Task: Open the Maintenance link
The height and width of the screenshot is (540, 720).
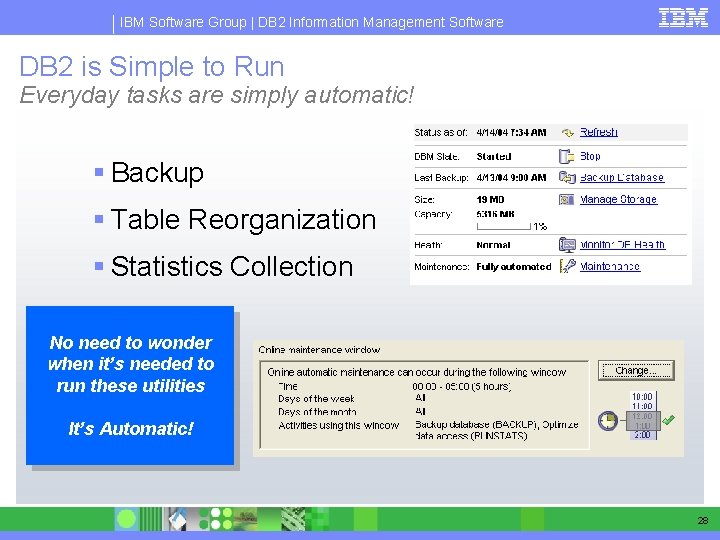Action: coord(610,266)
